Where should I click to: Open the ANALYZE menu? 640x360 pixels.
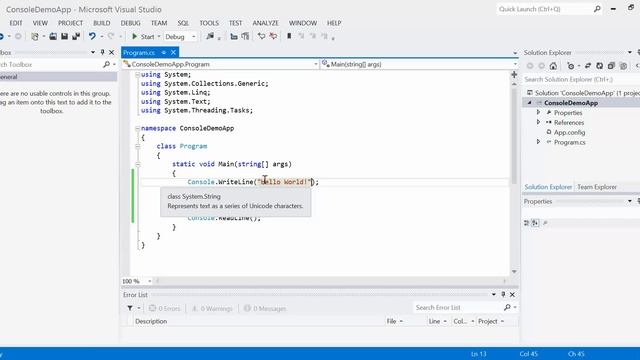(265, 23)
